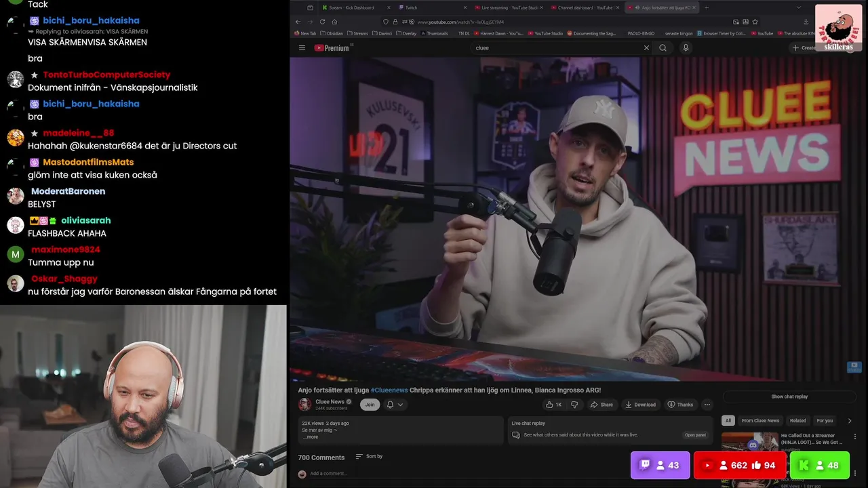This screenshot has height=488, width=868.
Task: Go to the YouTube Premium home logo
Action: 332,48
